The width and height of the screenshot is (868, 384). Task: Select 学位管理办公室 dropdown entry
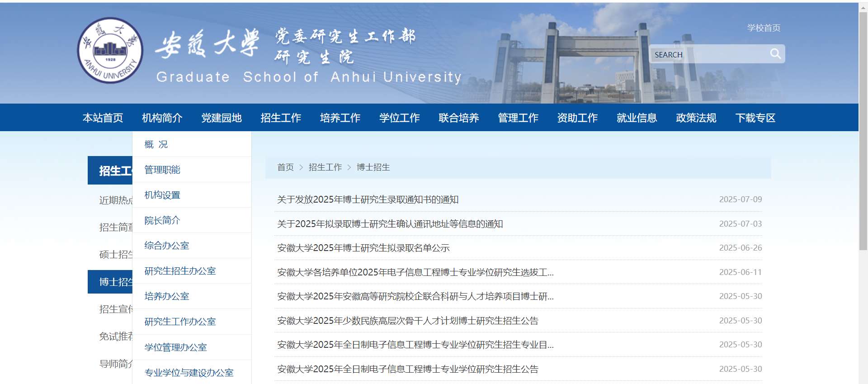175,347
